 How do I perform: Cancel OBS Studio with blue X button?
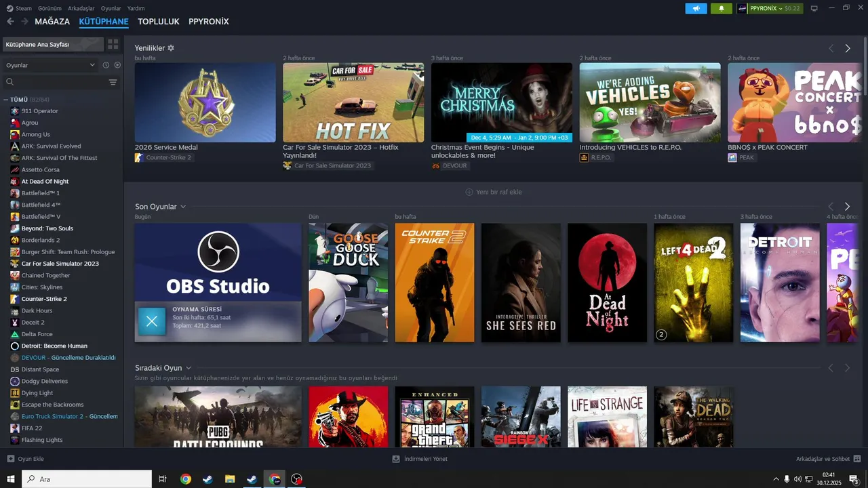point(152,321)
